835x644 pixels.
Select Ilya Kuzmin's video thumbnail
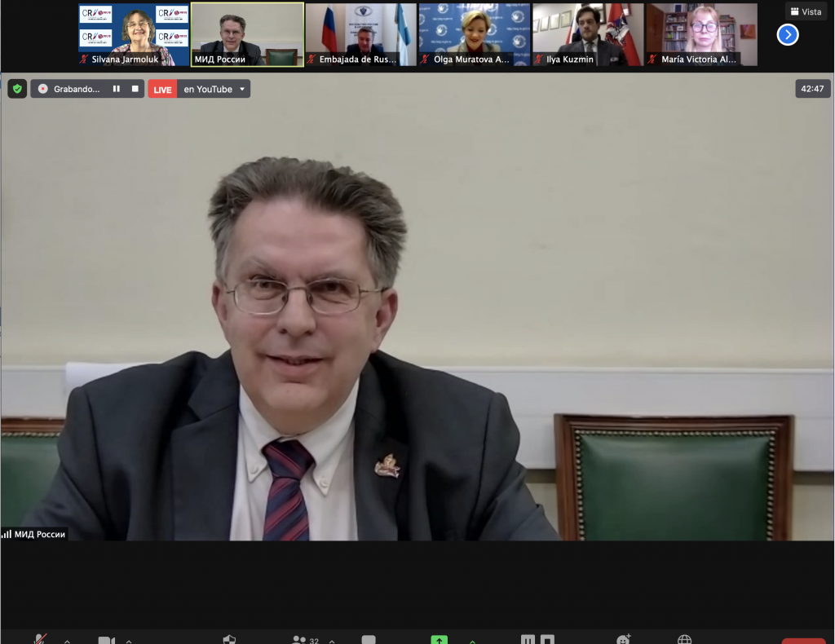587,34
